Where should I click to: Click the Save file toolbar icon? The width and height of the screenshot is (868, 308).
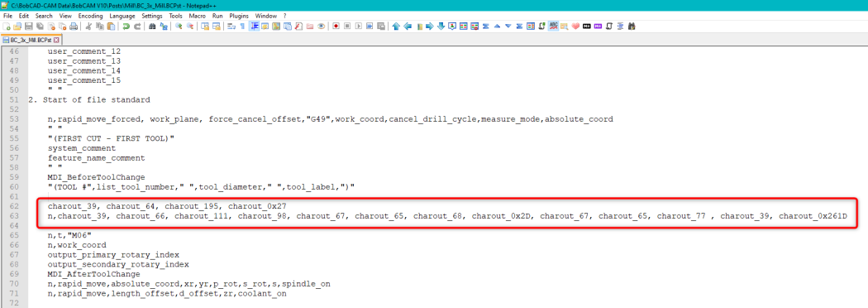point(29,26)
